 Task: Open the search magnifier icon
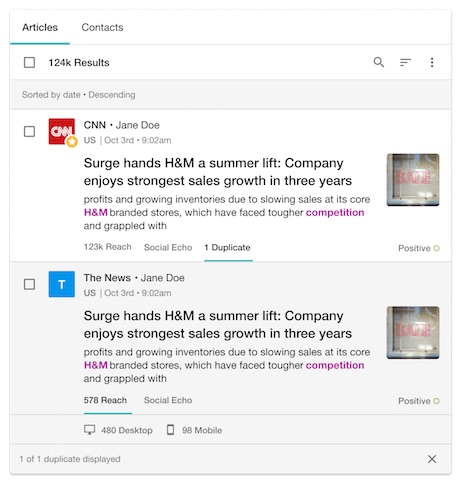(x=378, y=62)
